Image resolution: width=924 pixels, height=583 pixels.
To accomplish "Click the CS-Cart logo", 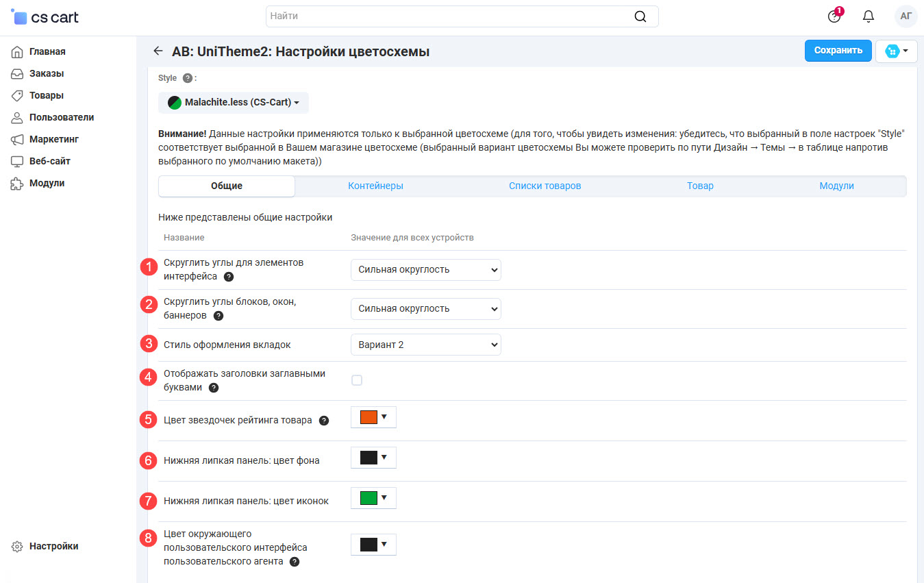I will [x=45, y=17].
